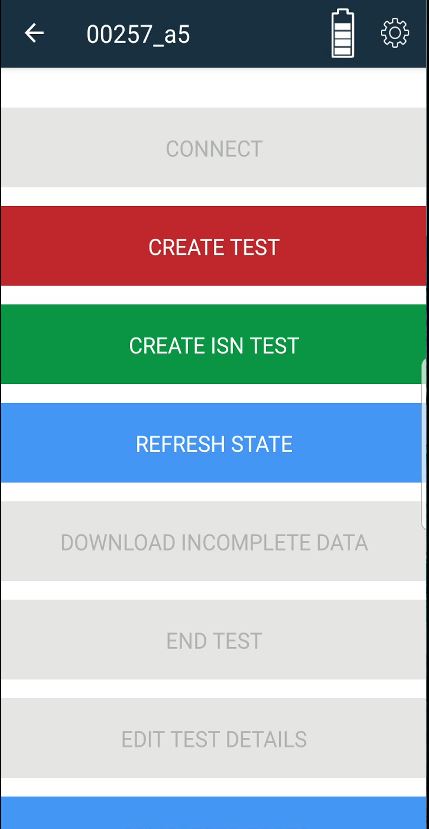
Task: Tap the partially visible blue bottom button
Action: pos(213,813)
